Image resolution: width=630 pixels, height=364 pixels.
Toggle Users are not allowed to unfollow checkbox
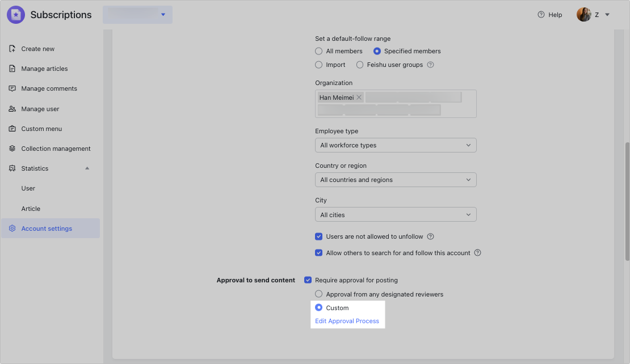[x=318, y=236]
